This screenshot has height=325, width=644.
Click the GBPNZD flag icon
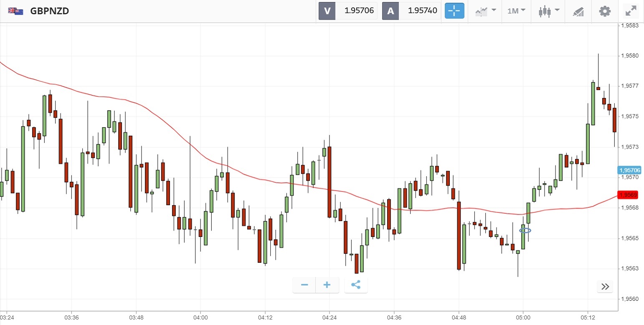click(x=15, y=11)
